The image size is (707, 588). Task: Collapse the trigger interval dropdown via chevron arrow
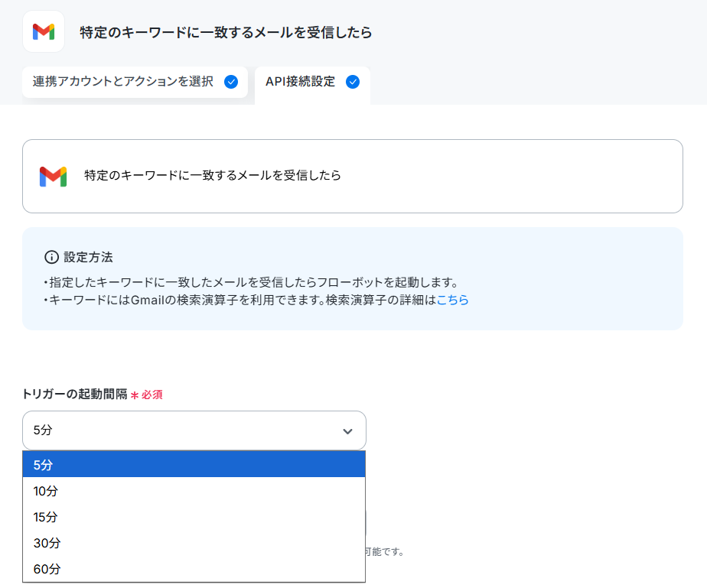[347, 431]
